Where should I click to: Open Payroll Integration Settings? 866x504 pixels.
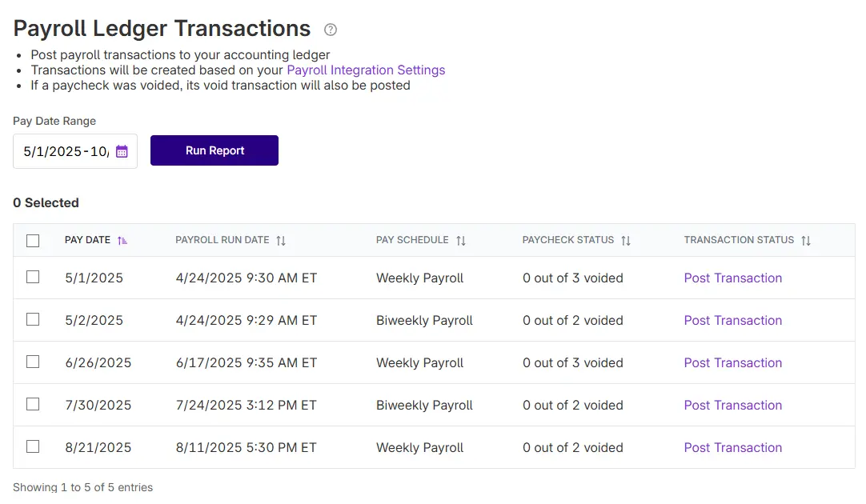(366, 70)
